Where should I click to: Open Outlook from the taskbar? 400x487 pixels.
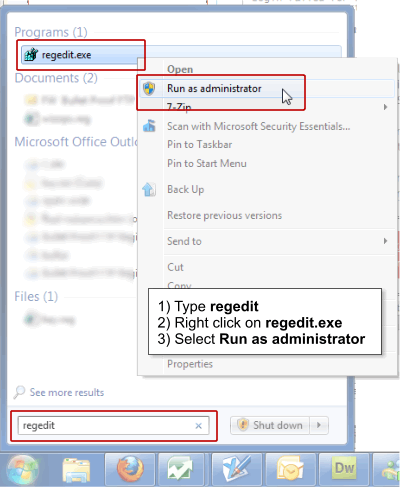tap(290, 469)
